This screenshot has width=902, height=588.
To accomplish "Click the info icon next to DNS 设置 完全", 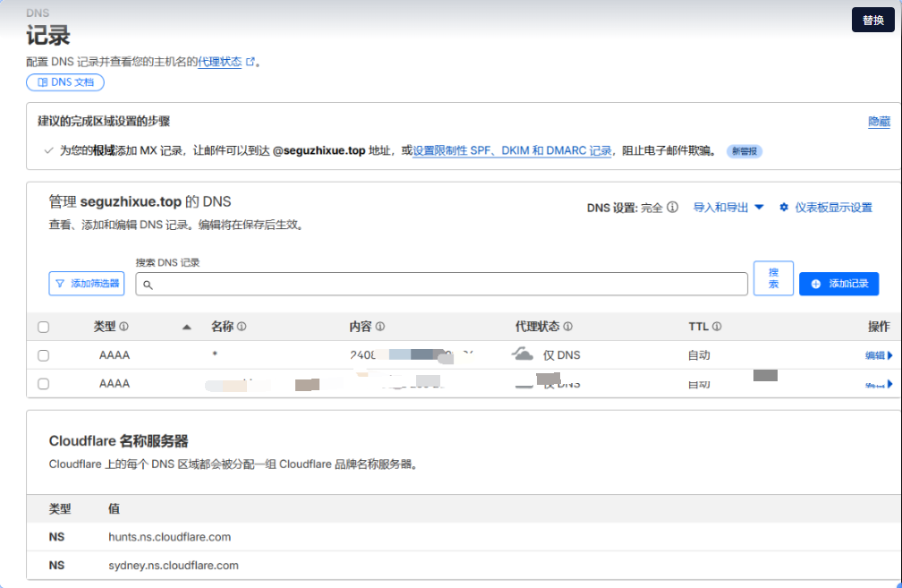I will [673, 208].
